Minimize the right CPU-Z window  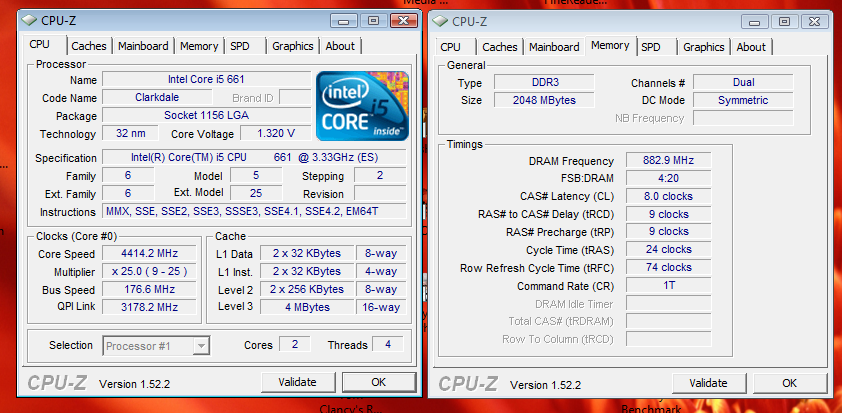point(756,21)
